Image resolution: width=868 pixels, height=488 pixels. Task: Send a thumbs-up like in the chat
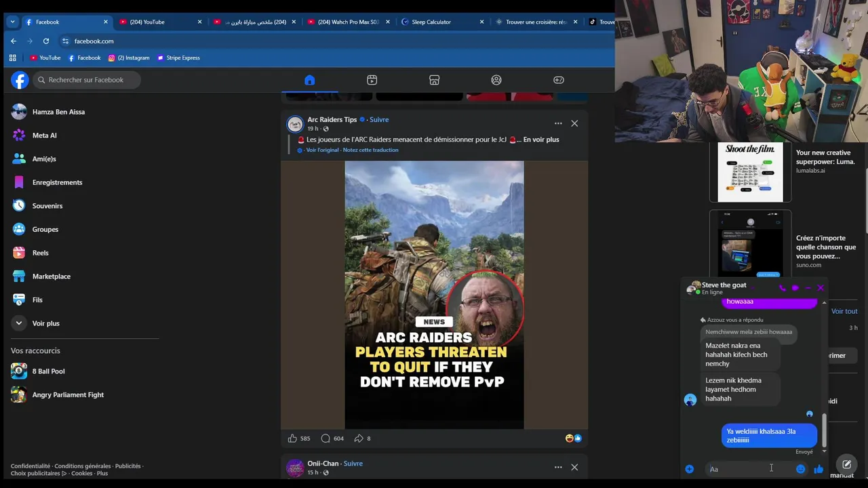[818, 469]
